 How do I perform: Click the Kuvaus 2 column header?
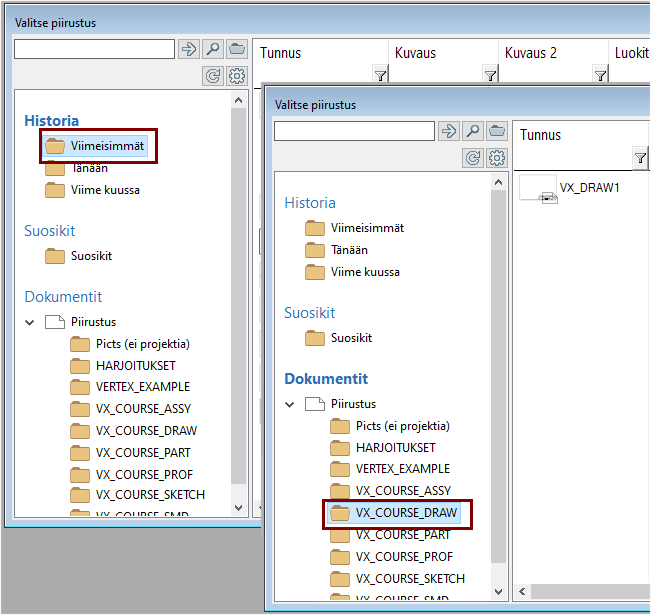531,53
